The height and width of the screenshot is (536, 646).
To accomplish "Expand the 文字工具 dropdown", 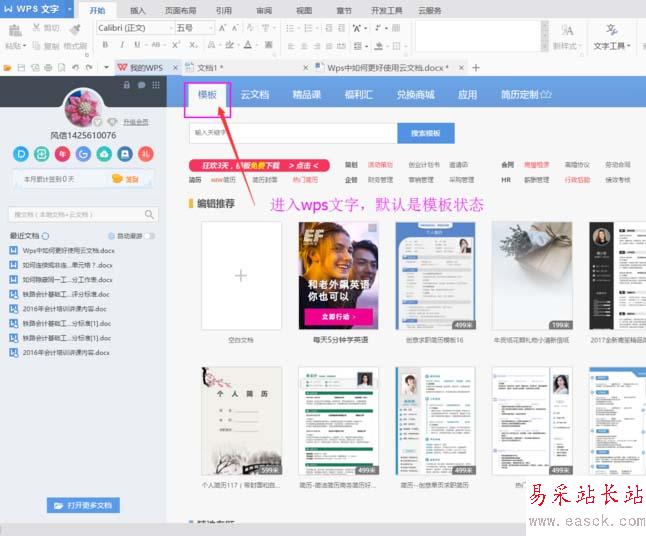I will (x=612, y=46).
